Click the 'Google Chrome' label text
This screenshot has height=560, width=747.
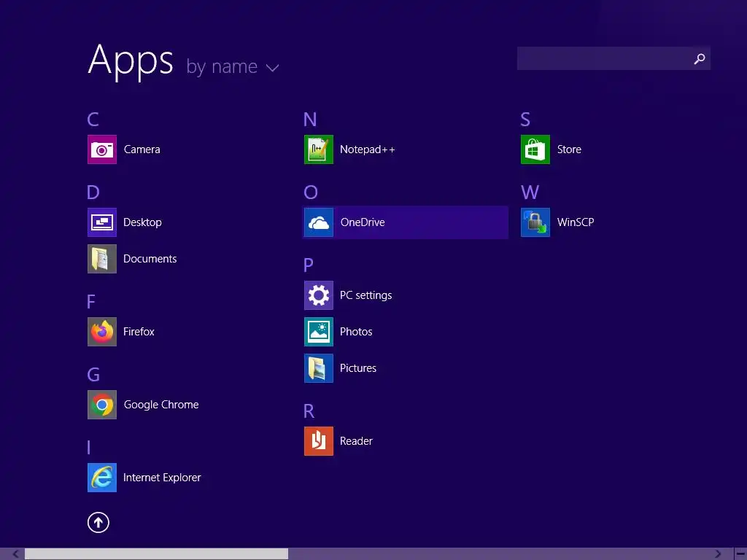[x=161, y=405]
